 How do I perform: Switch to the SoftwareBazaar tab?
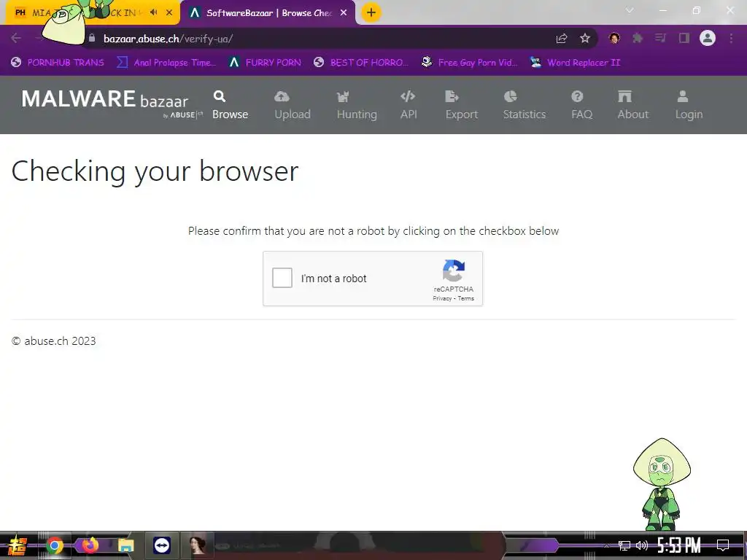pos(268,13)
